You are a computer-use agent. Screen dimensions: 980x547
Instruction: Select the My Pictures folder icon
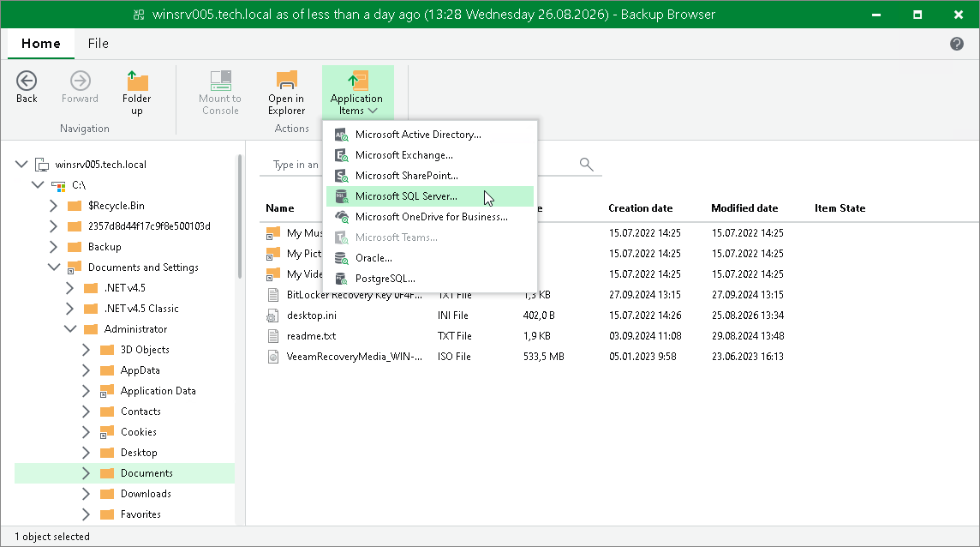(x=273, y=254)
